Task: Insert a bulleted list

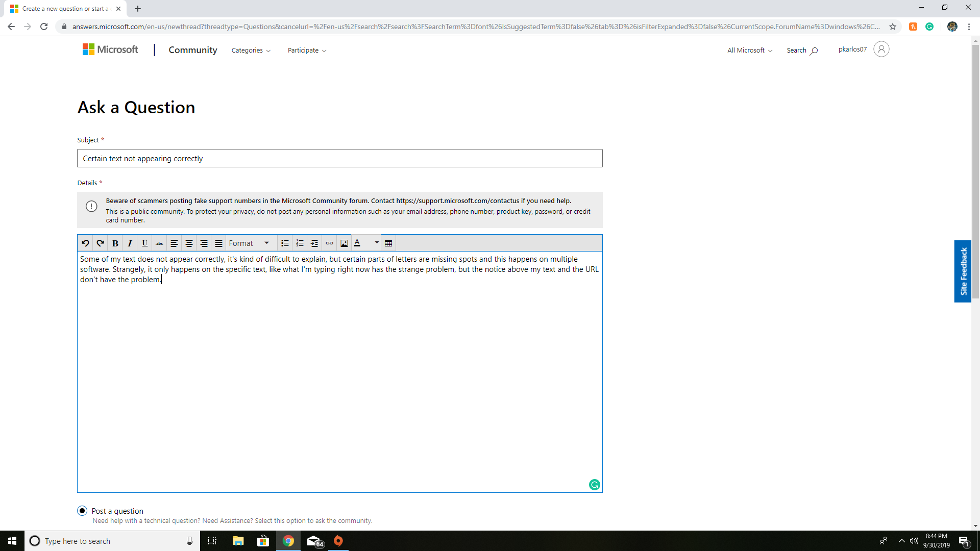Action: 285,243
